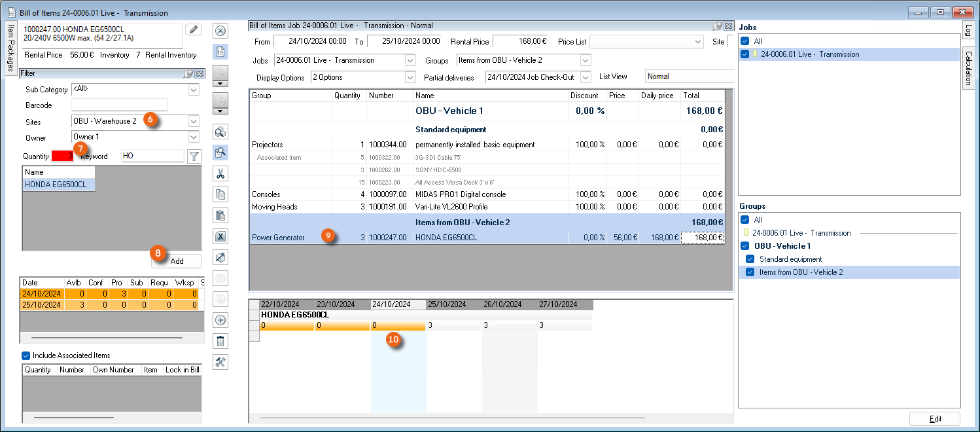Click the red Quantity field

tap(62, 156)
